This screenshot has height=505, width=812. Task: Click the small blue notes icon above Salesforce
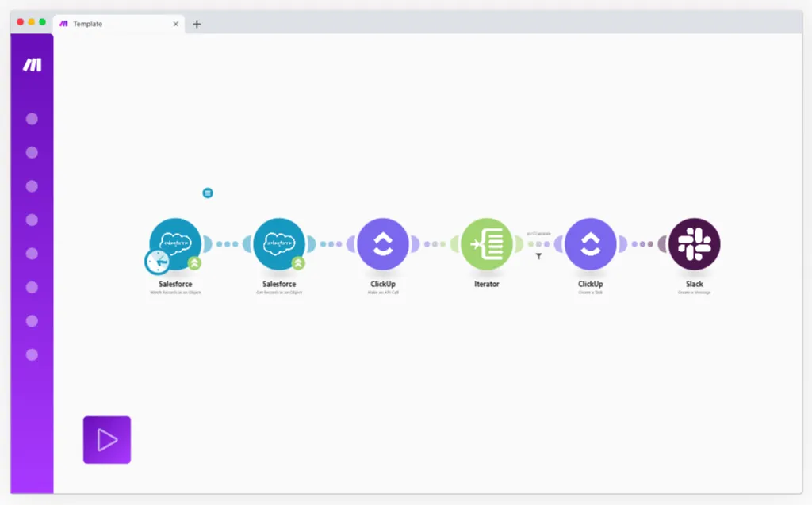(x=208, y=193)
